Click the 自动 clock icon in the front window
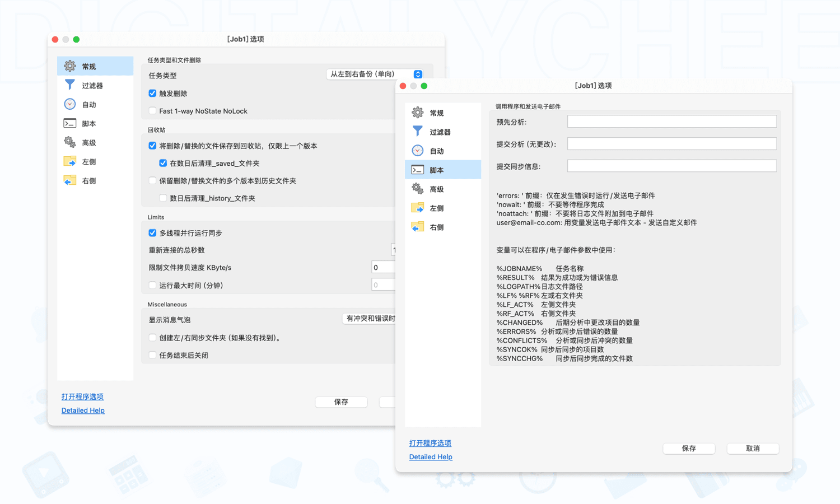 418,151
